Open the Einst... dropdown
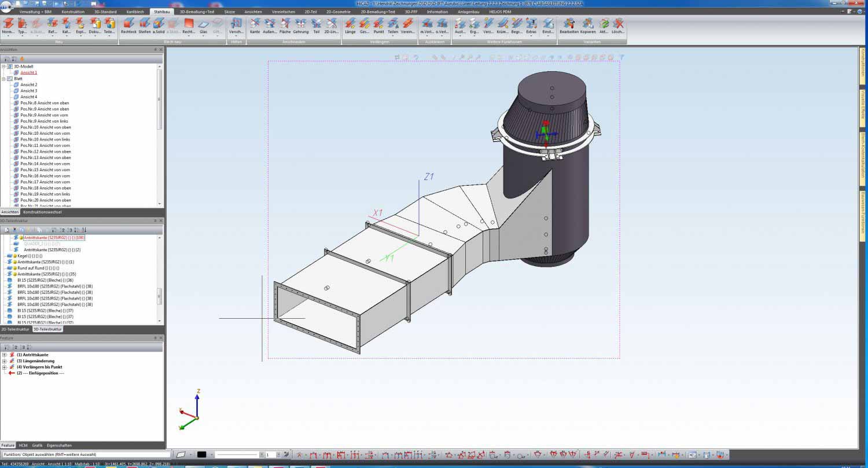This screenshot has height=468, width=868. pyautogui.click(x=548, y=35)
